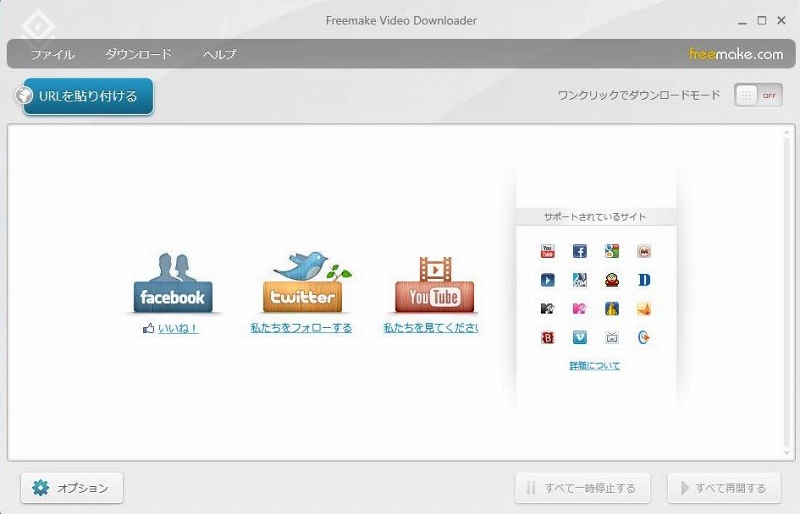Click the blue letter D Dailymotion icon
Viewport: 800px width, 514px height.
(644, 280)
